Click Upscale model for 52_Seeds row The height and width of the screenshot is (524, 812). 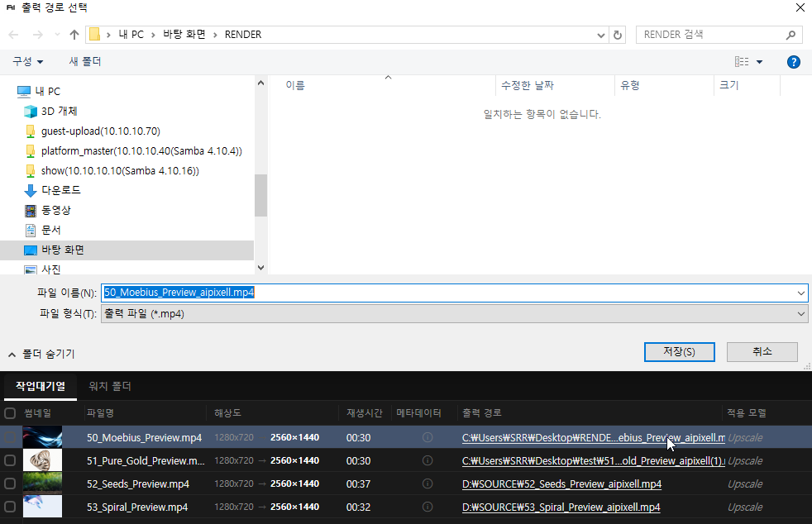[745, 484]
